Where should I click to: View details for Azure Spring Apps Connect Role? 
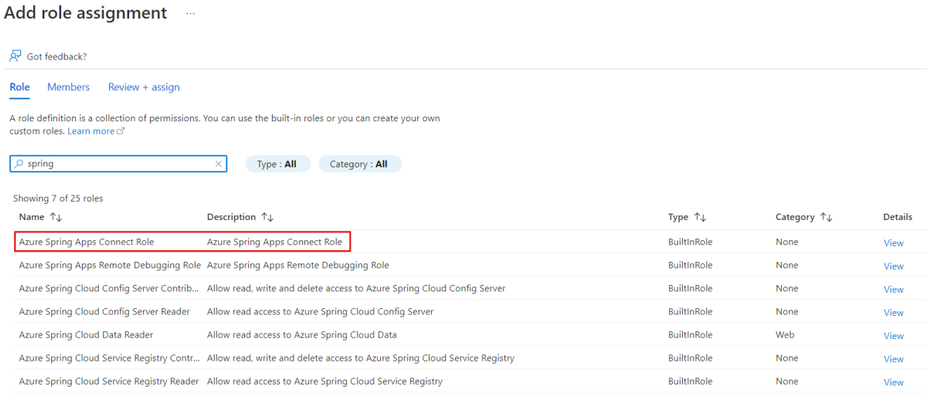(893, 243)
